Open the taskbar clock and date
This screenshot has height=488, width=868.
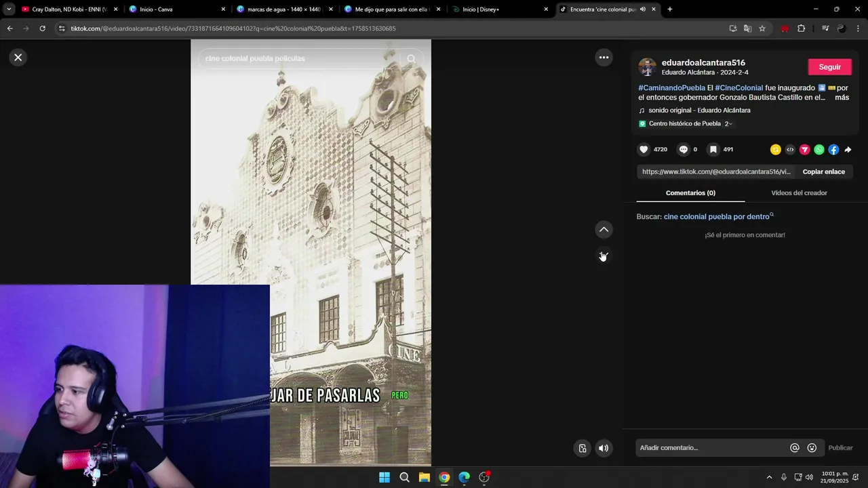(x=834, y=477)
